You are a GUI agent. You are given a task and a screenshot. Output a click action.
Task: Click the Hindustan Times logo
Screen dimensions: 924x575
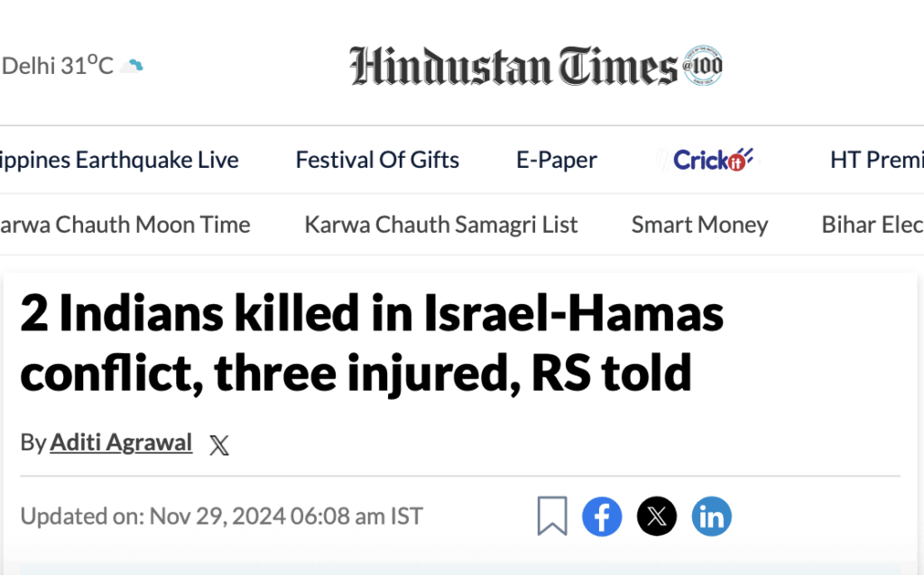[x=513, y=66]
